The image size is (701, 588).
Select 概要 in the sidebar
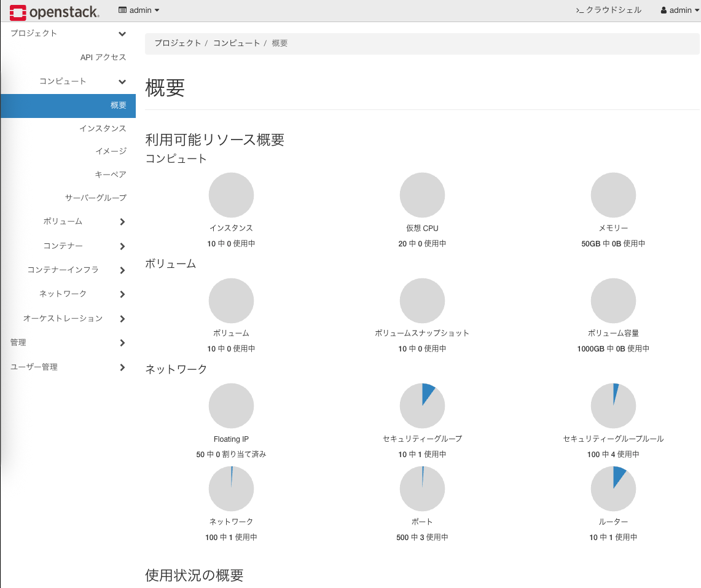(x=68, y=106)
